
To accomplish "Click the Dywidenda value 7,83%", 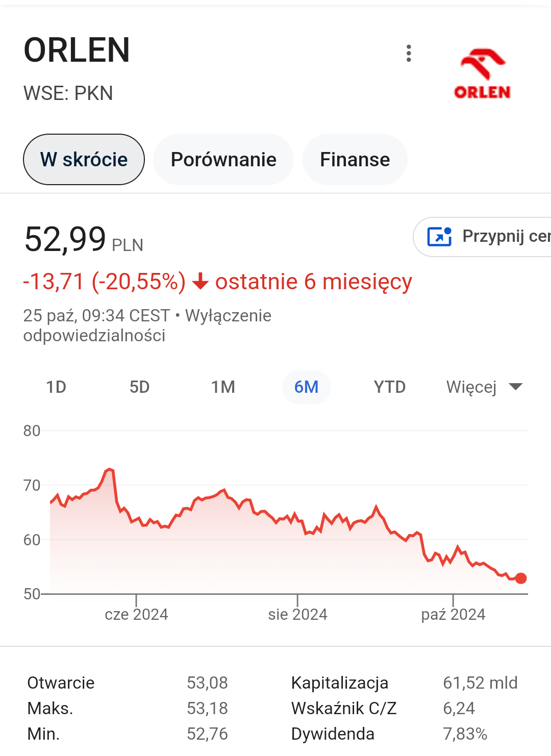I will coord(465,734).
